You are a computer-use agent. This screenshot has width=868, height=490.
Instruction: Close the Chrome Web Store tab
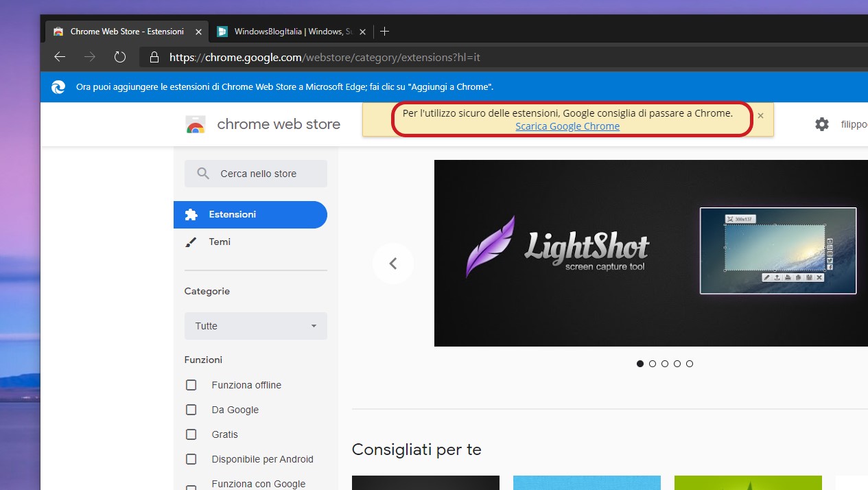199,32
